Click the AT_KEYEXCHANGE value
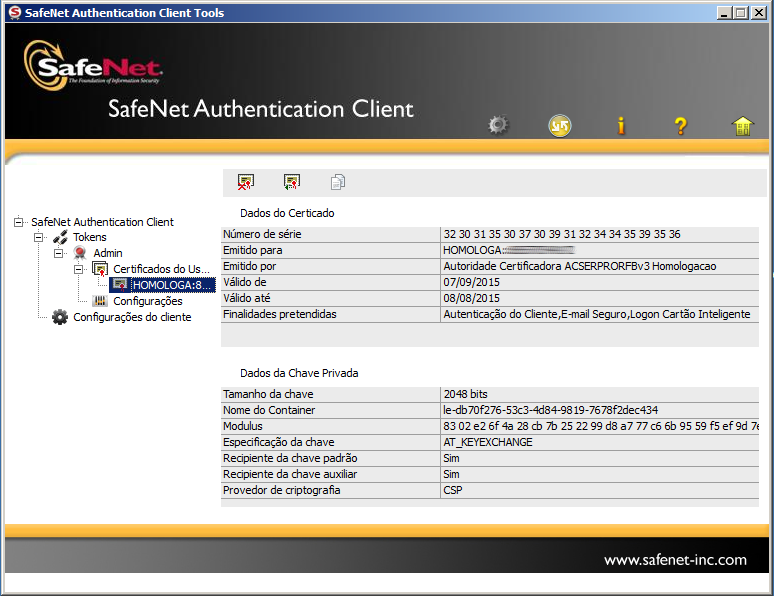Image resolution: width=774 pixels, height=596 pixels. (x=488, y=442)
